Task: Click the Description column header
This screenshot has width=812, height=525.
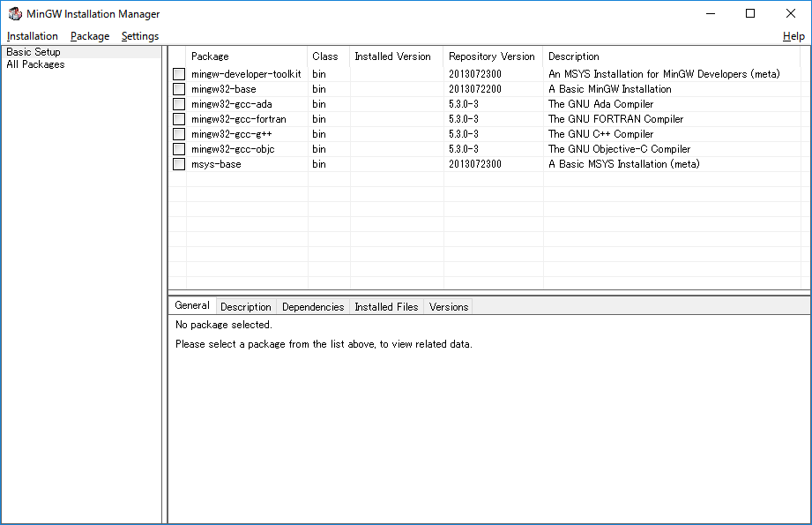Action: 672,56
